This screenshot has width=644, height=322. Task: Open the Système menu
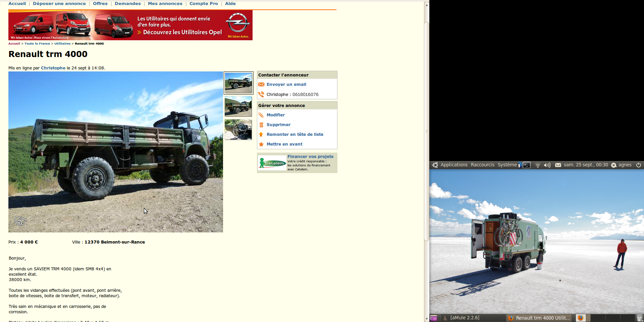pos(507,165)
